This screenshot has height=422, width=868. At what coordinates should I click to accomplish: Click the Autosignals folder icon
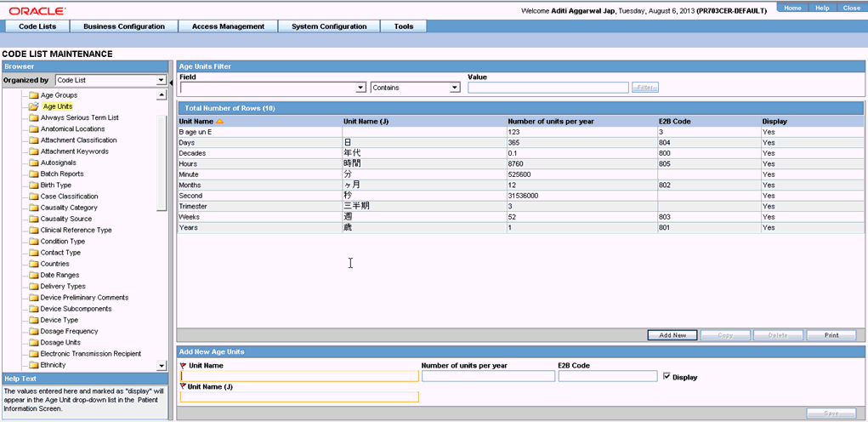coord(33,163)
